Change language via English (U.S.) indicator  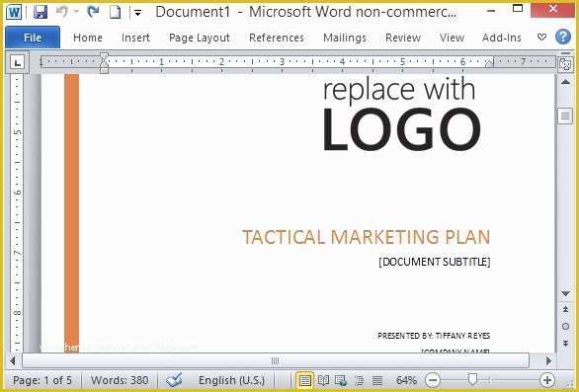click(231, 380)
